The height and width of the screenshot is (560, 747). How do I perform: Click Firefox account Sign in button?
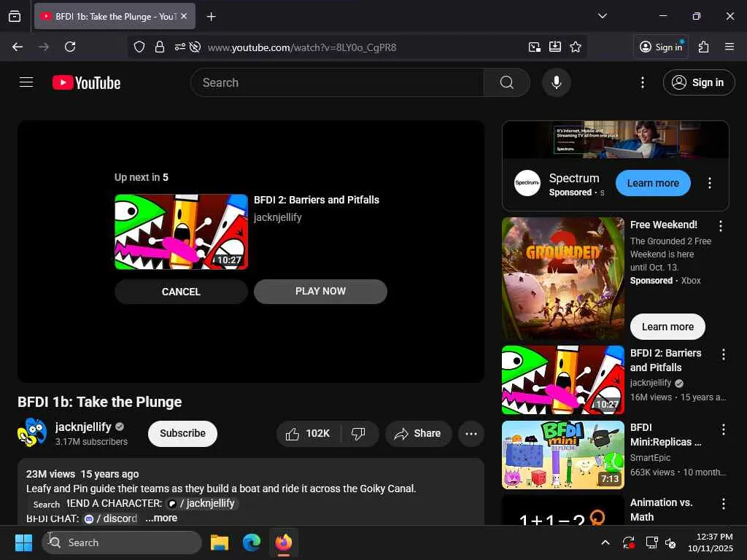(661, 47)
